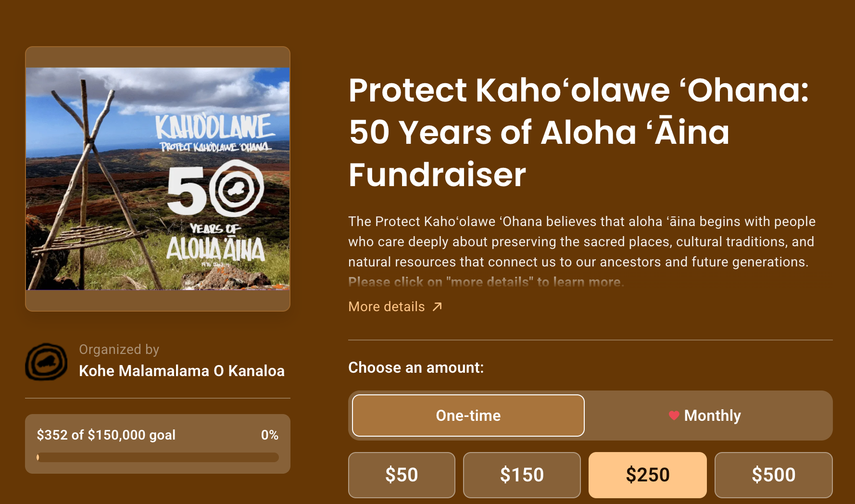
Task: Click the 0% progress percentage label
Action: pyautogui.click(x=270, y=435)
